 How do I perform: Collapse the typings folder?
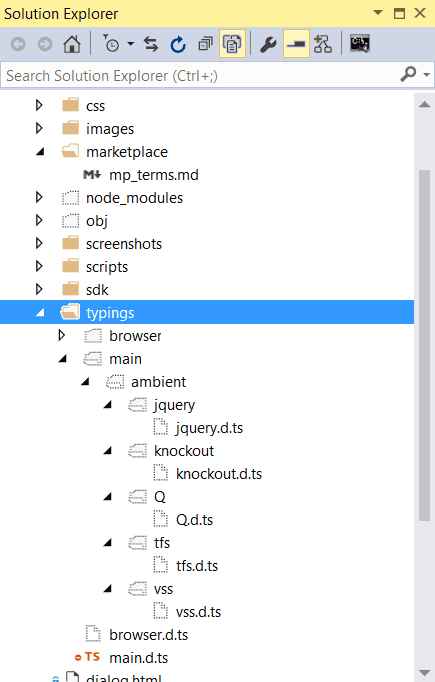point(40,313)
